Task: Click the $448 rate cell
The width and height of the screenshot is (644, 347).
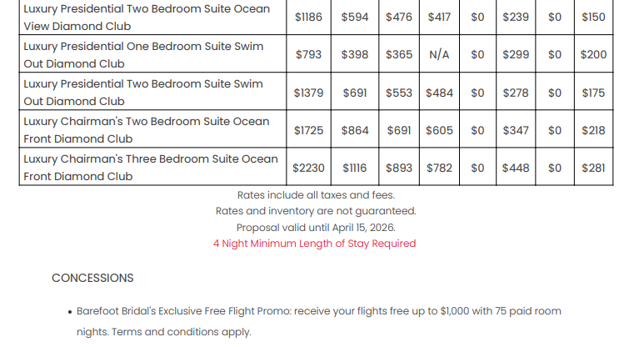Action: pos(515,168)
